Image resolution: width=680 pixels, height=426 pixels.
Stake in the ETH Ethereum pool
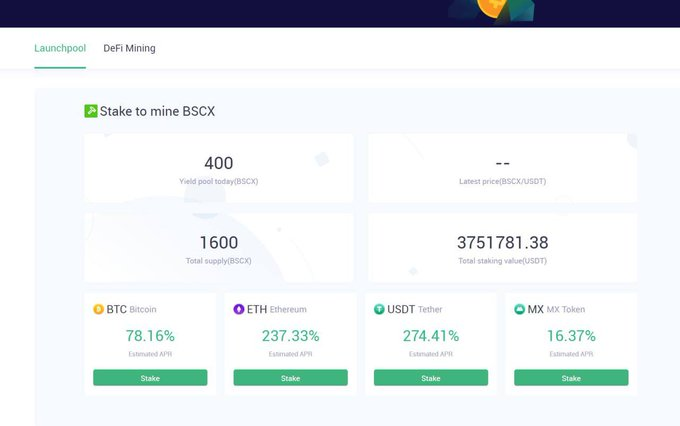[x=291, y=378]
